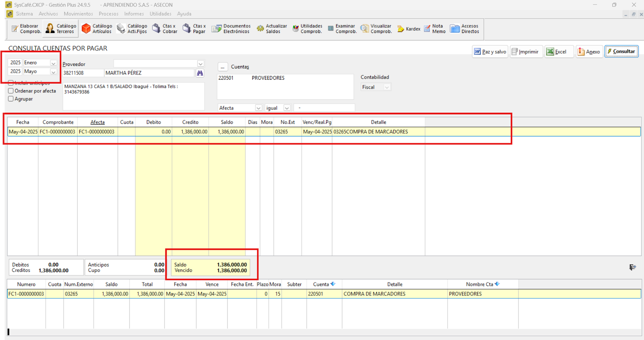Open Ctas x Cobrar tool
The width and height of the screenshot is (644, 340).
165,29
